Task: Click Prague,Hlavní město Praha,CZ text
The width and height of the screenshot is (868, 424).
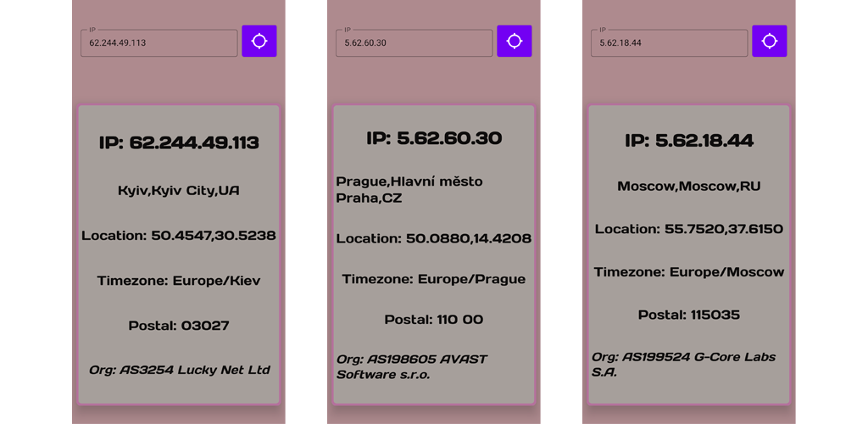Action: (409, 189)
